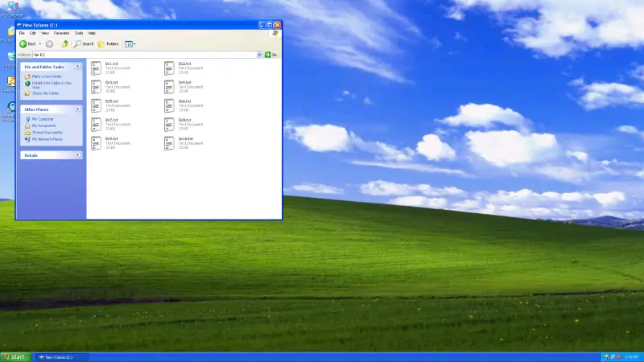The height and width of the screenshot is (362, 644).
Task: Open the File menu
Action: pos(22,33)
